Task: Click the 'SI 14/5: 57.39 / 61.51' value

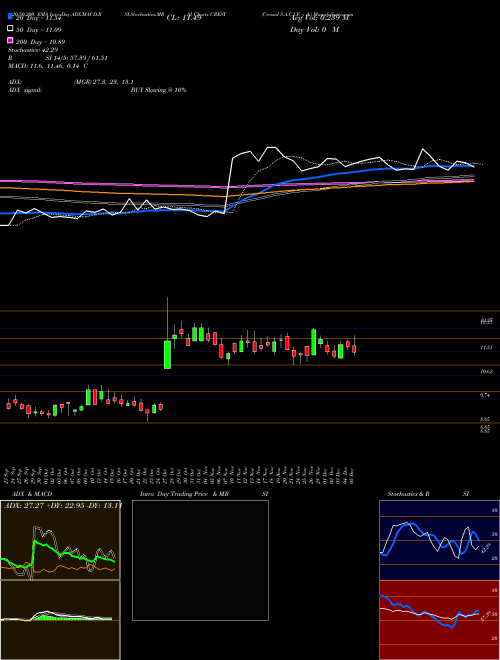Action: 76,58
